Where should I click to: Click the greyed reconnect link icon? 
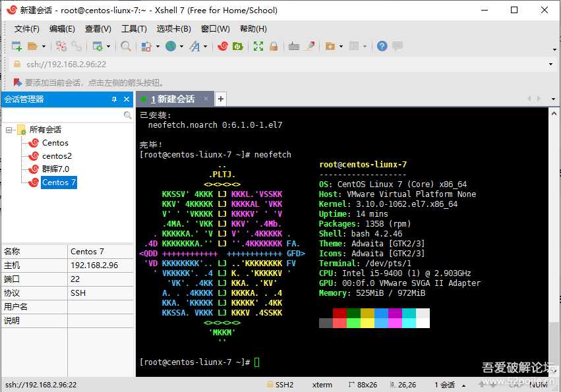(x=76, y=46)
